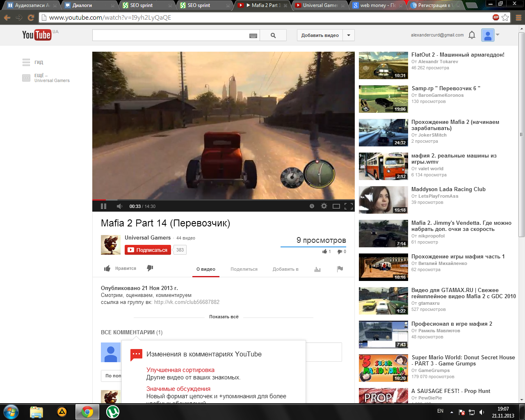This screenshot has height=420, width=525.
Task: Open Super Mario World Donut Secret House video
Action: [x=463, y=361]
